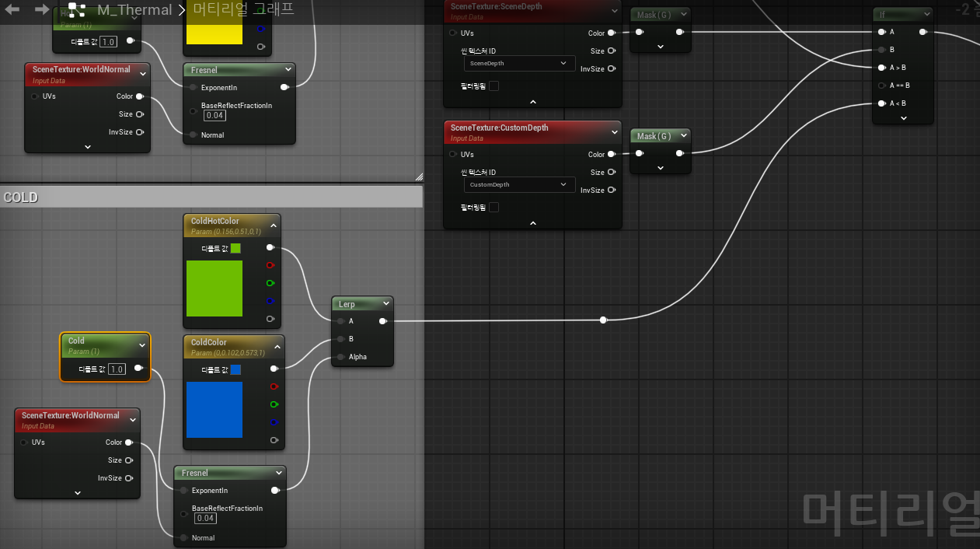
Task: Click ColdHotColor's green channel output pin
Action: click(270, 283)
